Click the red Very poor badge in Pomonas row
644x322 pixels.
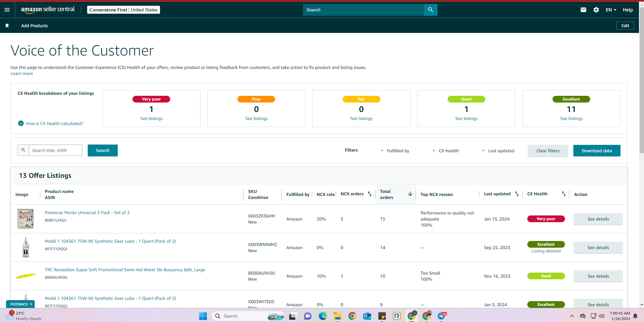(x=546, y=219)
